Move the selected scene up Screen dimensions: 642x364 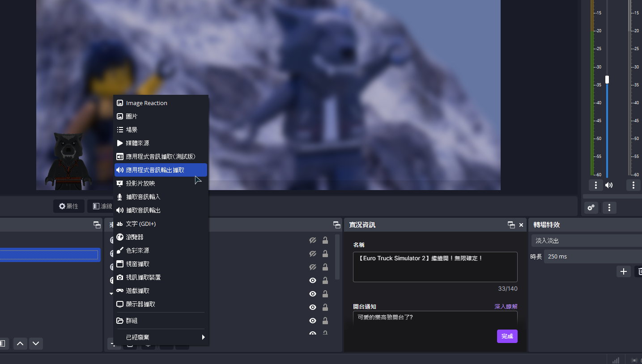[x=20, y=343]
